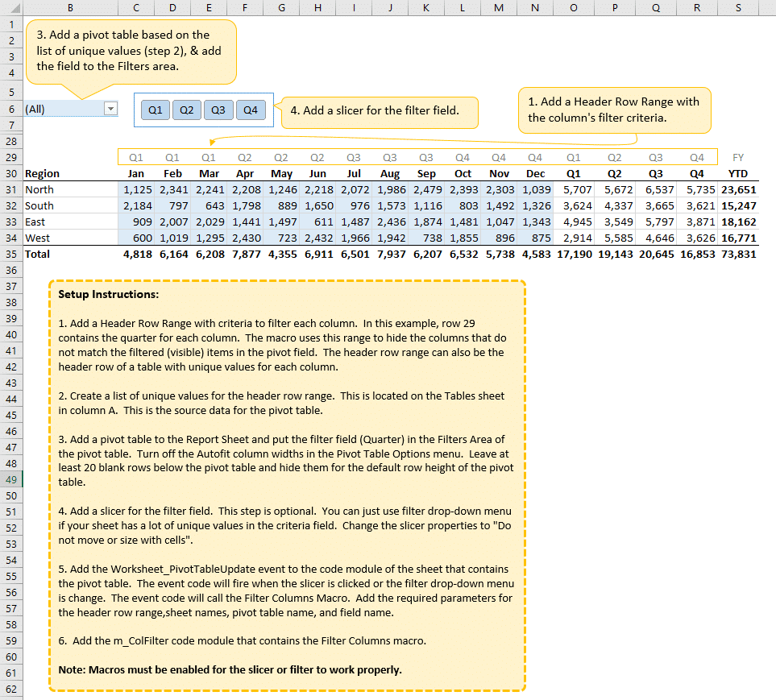Select the grand total value 73,831
This screenshot has width=776, height=700.
click(738, 254)
